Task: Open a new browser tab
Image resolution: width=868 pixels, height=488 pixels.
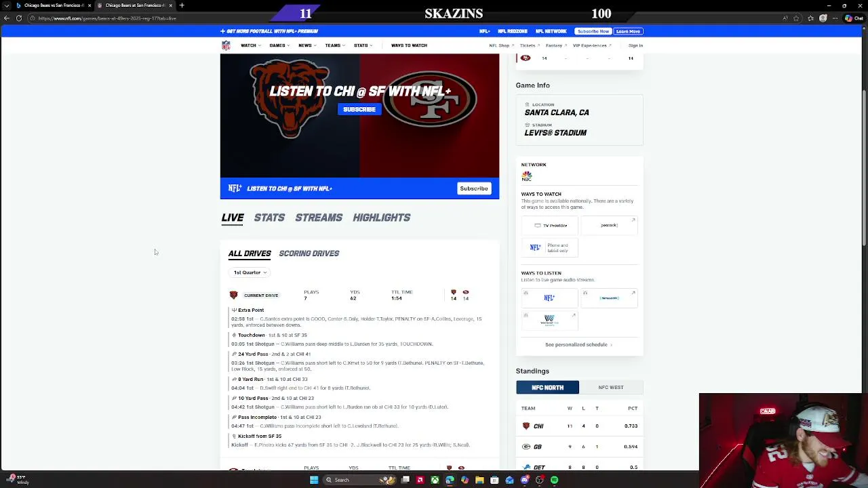Action: click(182, 5)
